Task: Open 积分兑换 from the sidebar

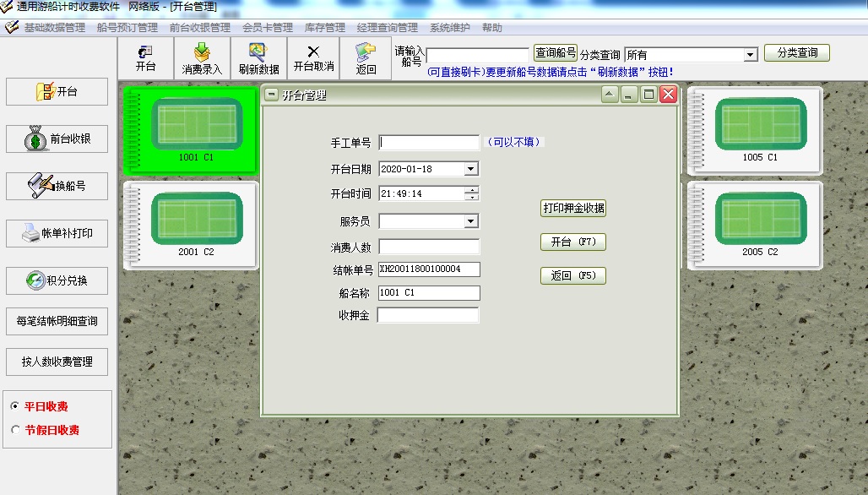Action: tap(57, 280)
